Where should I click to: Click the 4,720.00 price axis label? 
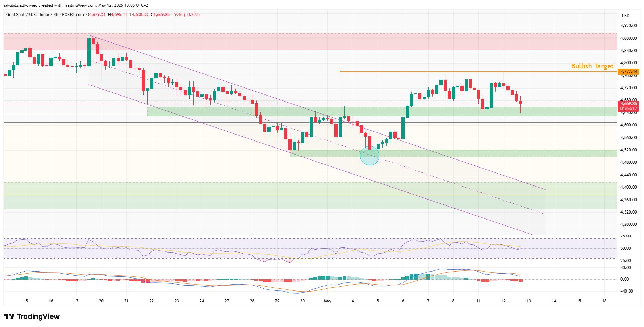(628, 88)
